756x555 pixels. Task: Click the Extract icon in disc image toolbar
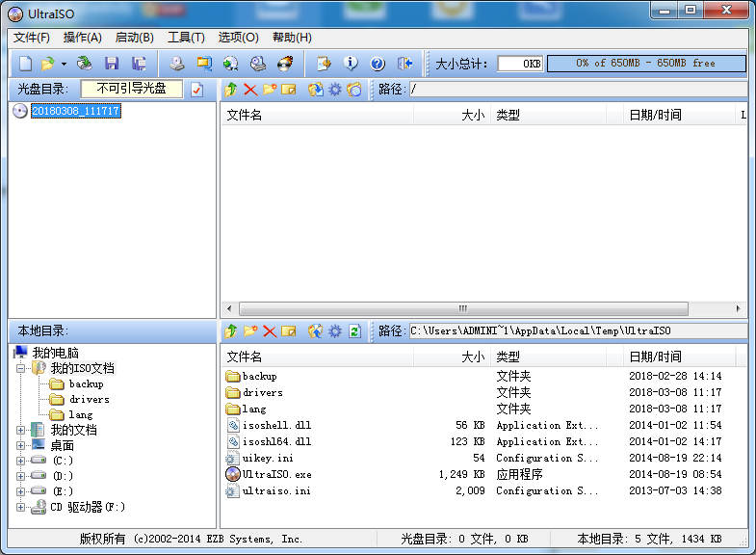316,90
